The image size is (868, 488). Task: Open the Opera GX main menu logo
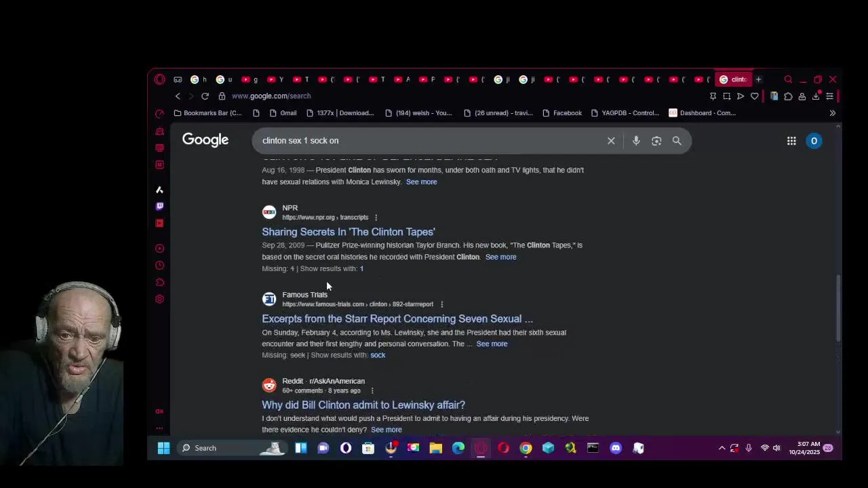[x=159, y=79]
